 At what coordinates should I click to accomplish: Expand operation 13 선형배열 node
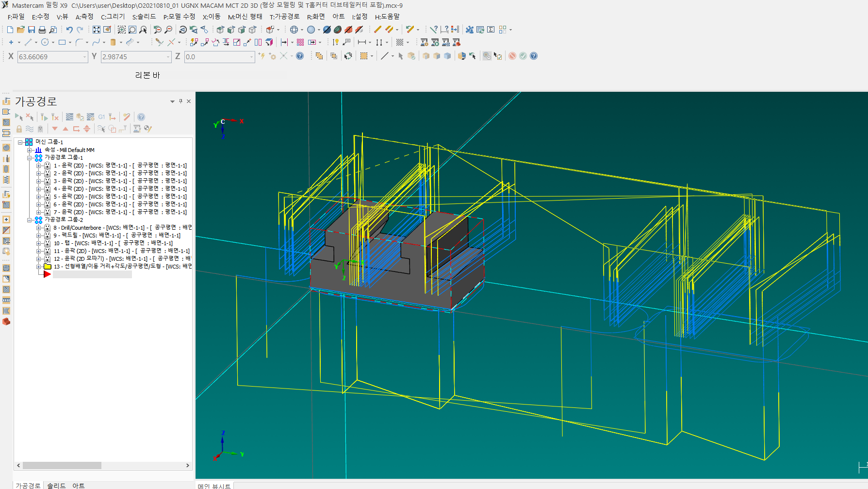point(39,267)
